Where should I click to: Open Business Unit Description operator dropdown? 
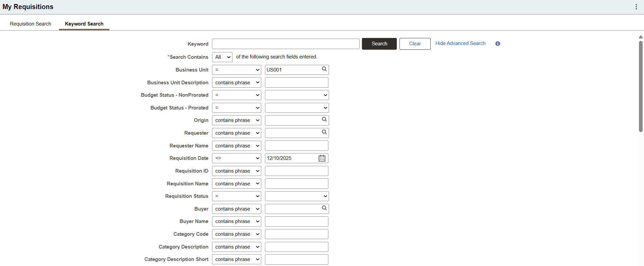pyautogui.click(x=236, y=83)
